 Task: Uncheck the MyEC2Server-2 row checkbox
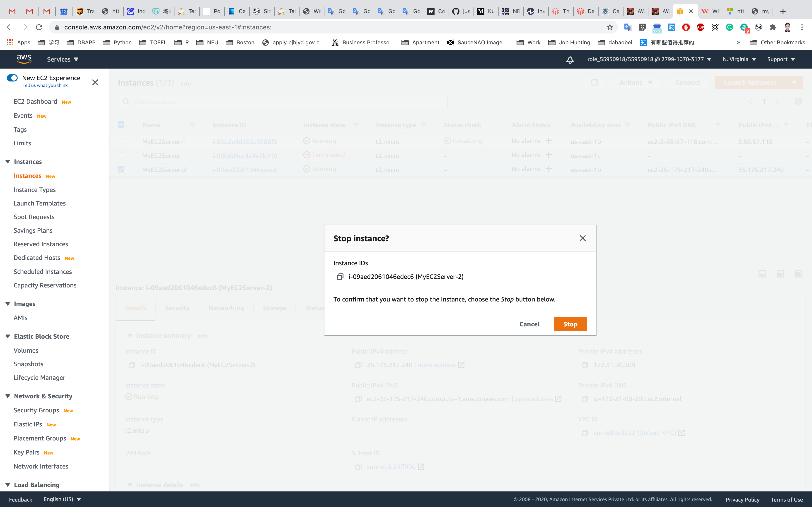121,169
